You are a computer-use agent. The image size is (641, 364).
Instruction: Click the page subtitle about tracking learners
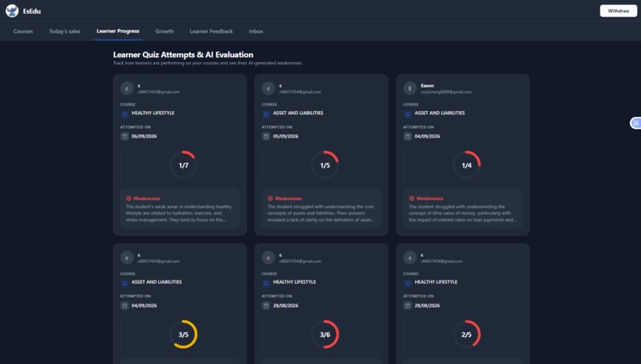(x=208, y=64)
